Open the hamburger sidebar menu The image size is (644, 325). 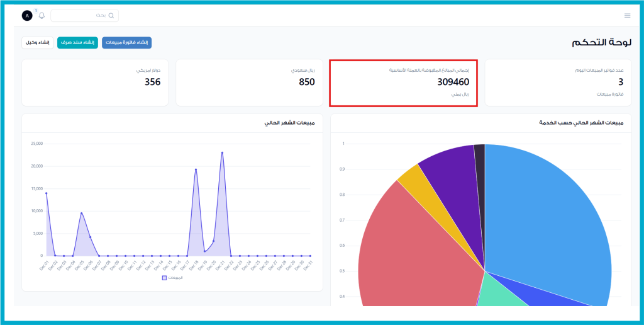[627, 16]
